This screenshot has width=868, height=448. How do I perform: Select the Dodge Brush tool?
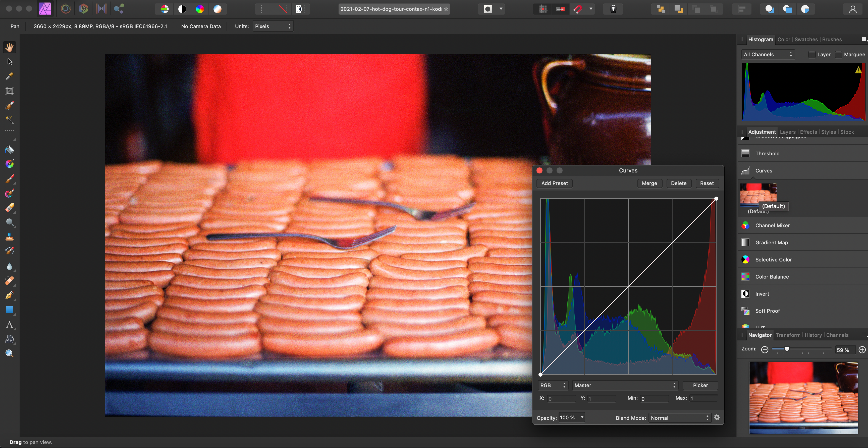pos(10,222)
